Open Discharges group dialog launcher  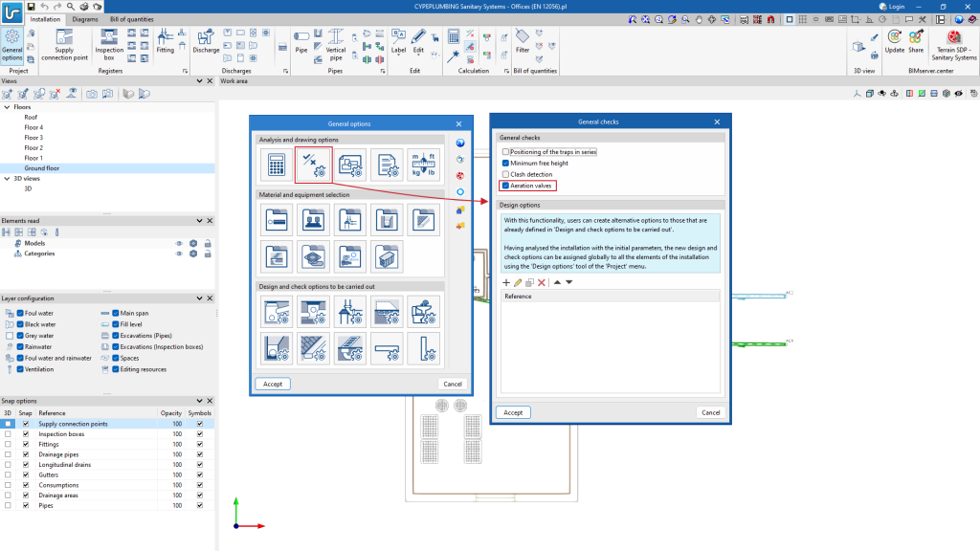click(x=285, y=71)
